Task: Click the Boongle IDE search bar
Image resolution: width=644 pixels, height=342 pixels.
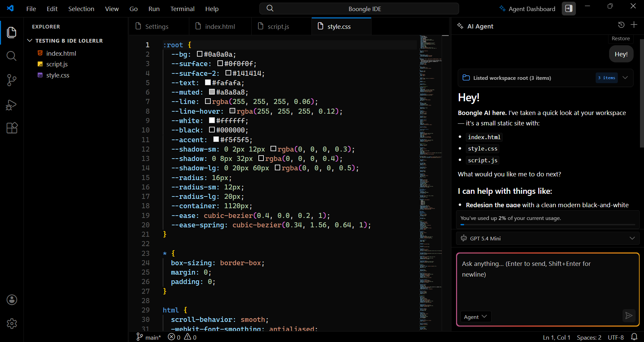Action: (359, 9)
